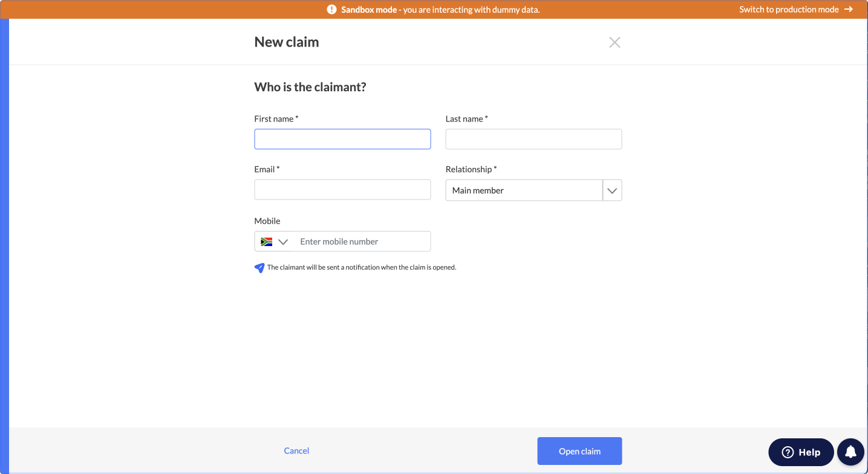Submit with the Open claim button

pos(579,451)
